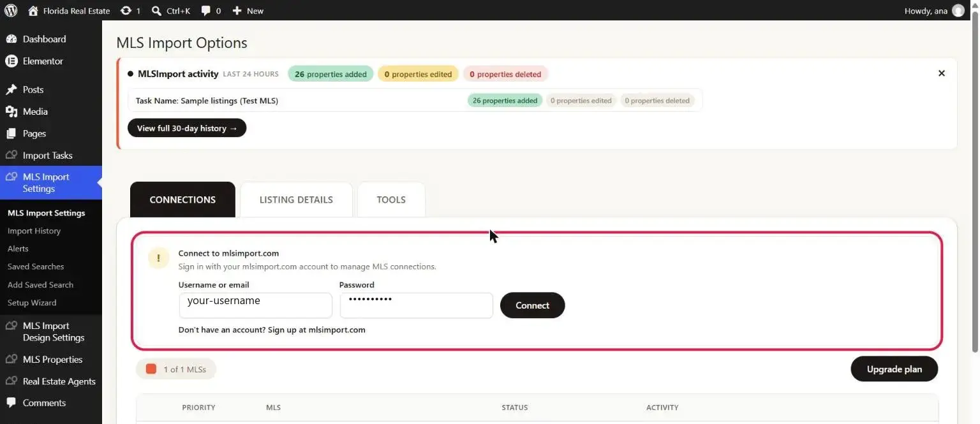
Task: Switch to the Listing Details tab
Action: [296, 200]
